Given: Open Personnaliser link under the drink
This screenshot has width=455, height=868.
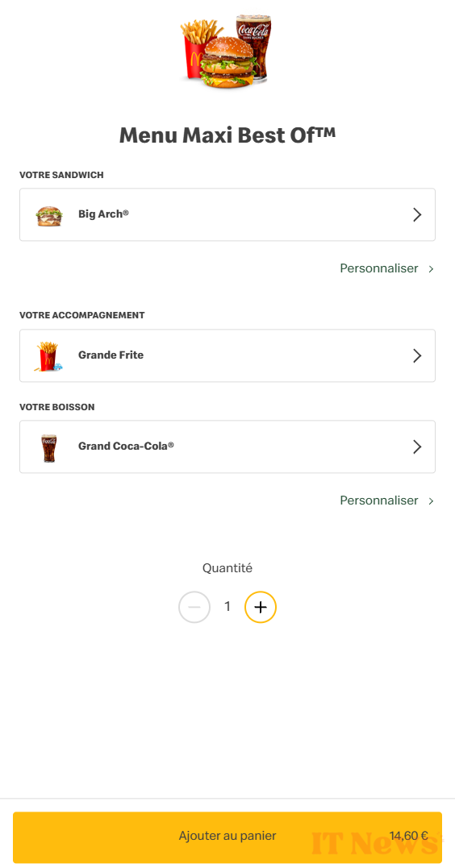Looking at the screenshot, I should [x=379, y=500].
